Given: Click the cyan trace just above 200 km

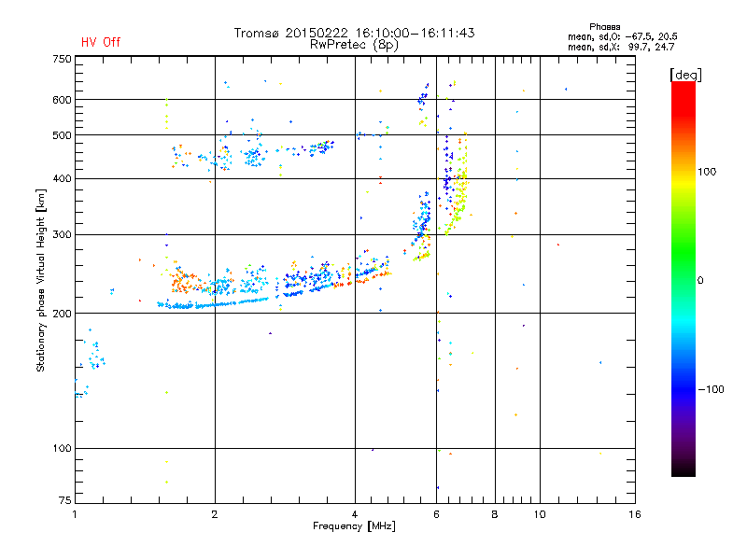Looking at the screenshot, I should click(x=213, y=304).
